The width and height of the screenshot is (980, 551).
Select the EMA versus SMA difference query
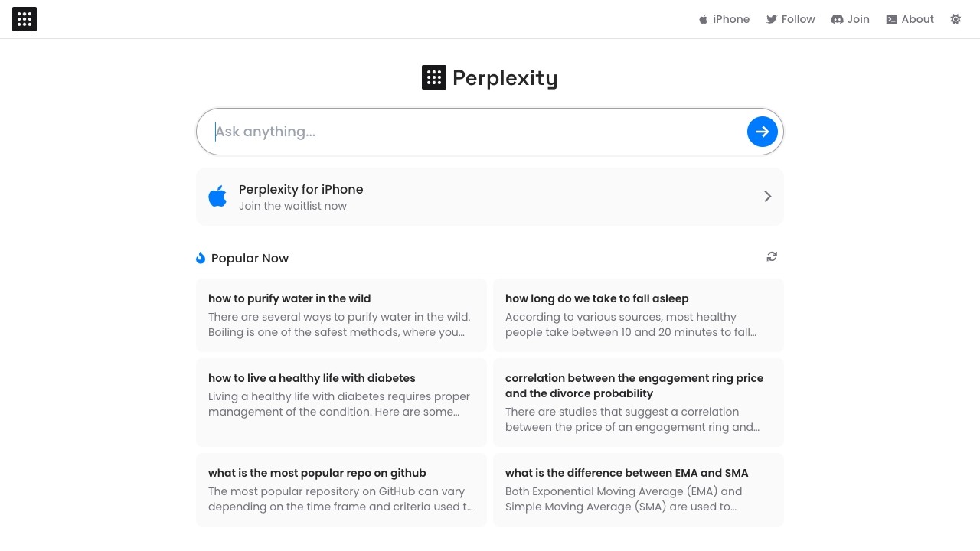(x=639, y=489)
